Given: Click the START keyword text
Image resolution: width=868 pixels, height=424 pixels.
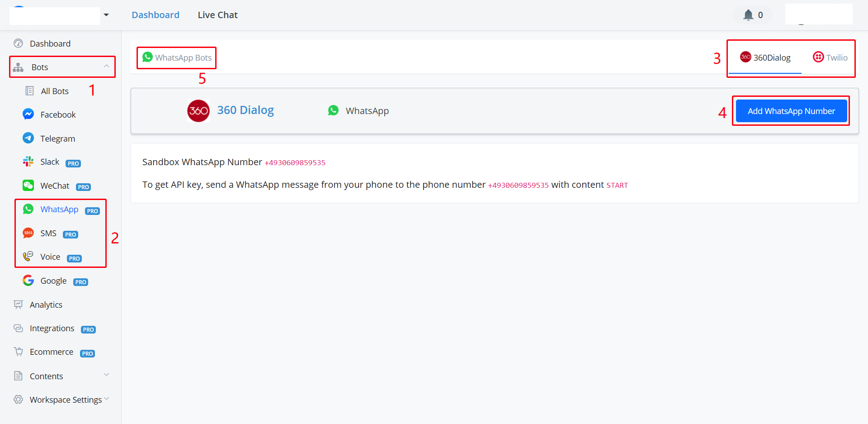Looking at the screenshot, I should click(617, 185).
